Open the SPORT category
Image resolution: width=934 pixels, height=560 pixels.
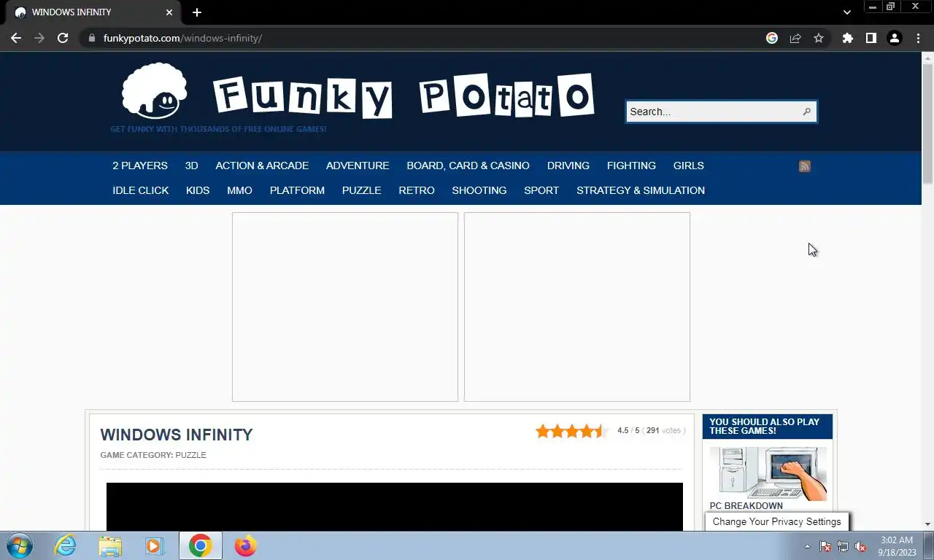541,190
